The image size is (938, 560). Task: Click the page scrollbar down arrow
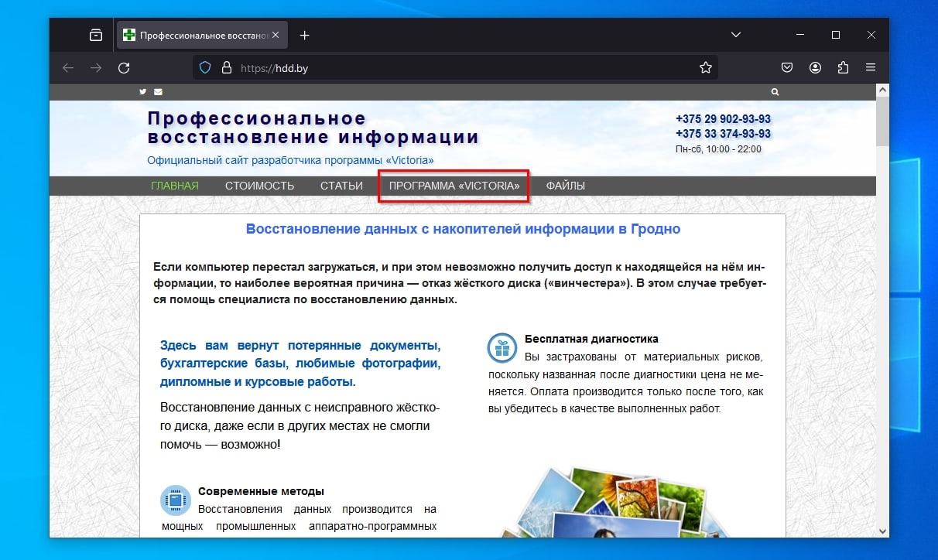882,531
